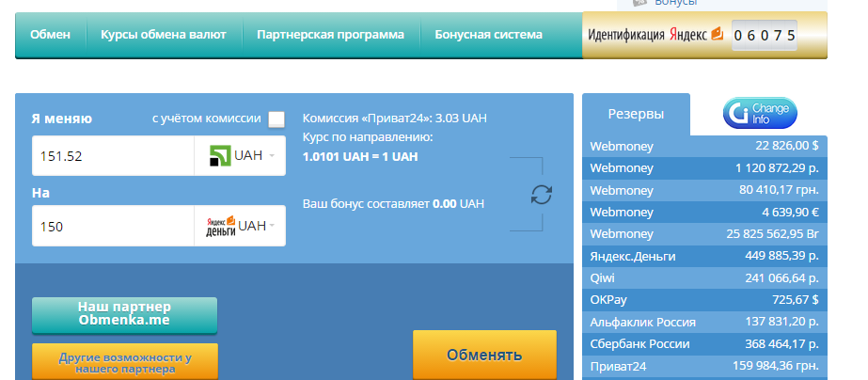Toggle the 'с учётом комиссии' checkbox
Image resolution: width=868 pixels, height=380 pixels.
pyautogui.click(x=276, y=119)
